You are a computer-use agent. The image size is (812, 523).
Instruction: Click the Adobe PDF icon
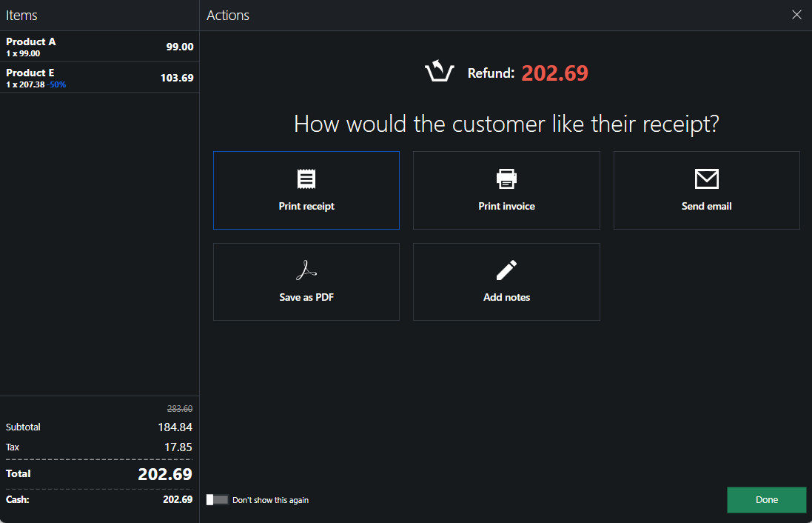click(306, 271)
